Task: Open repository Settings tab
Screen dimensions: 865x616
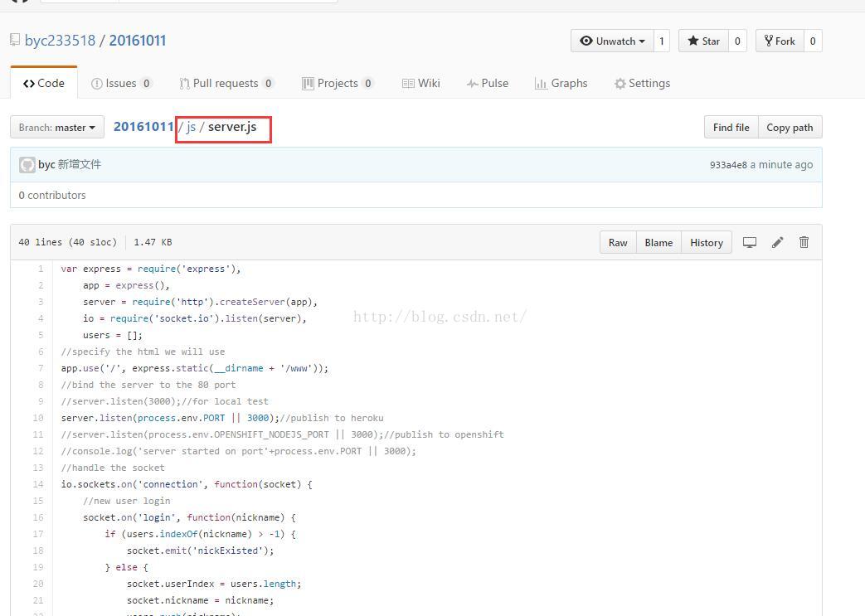Action: 642,83
